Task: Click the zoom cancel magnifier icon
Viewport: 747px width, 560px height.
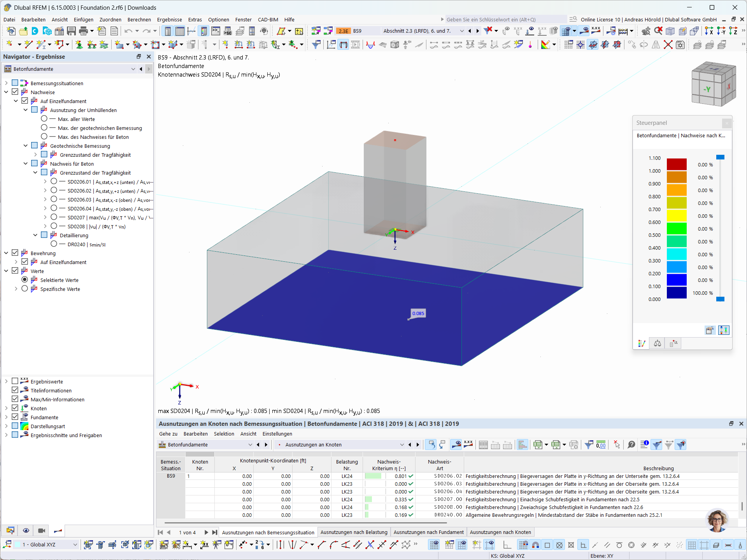Action: [x=658, y=31]
